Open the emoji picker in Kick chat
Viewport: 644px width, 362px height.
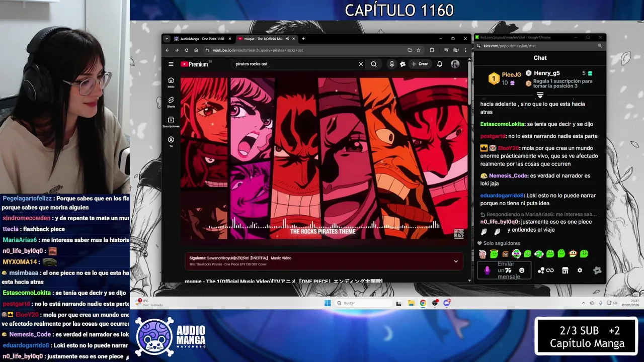pyautogui.click(x=522, y=270)
